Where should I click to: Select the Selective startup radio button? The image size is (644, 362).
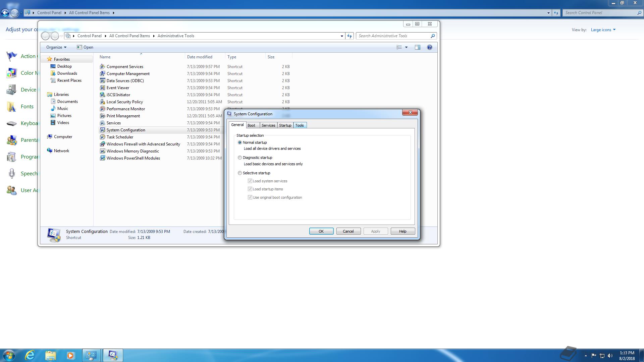point(240,173)
